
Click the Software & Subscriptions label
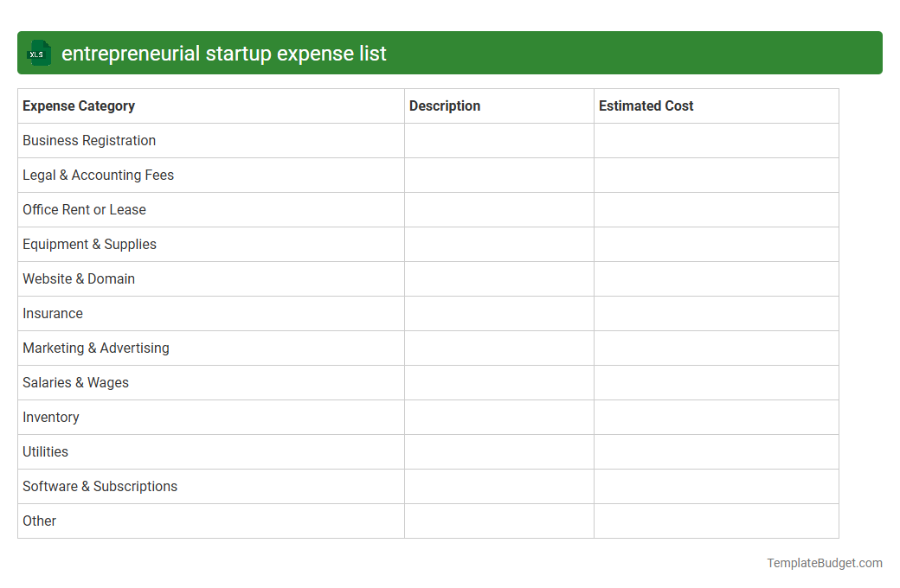(100, 486)
